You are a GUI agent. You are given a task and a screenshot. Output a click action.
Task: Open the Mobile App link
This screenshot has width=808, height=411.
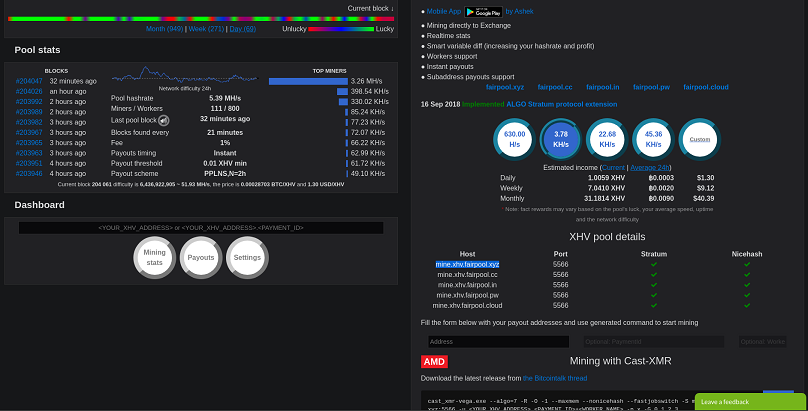[x=444, y=11]
